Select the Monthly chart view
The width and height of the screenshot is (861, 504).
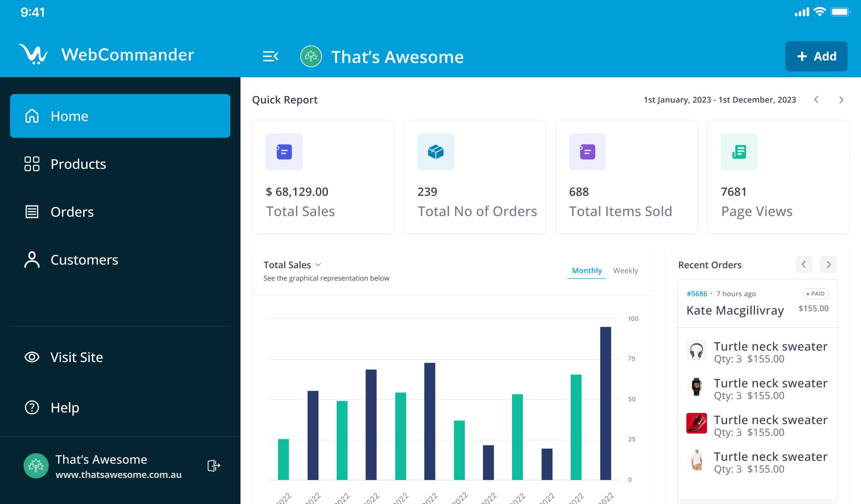coord(586,270)
